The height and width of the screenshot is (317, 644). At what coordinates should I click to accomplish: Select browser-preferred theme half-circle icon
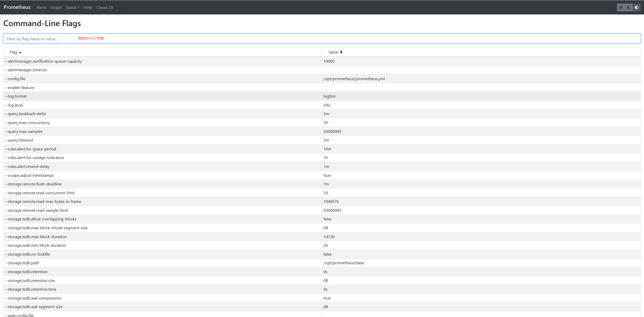637,7
